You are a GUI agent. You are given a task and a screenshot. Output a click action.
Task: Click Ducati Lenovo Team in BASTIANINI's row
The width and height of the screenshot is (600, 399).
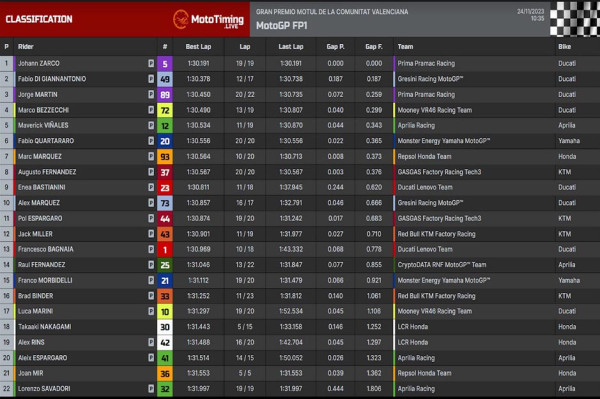pos(425,187)
